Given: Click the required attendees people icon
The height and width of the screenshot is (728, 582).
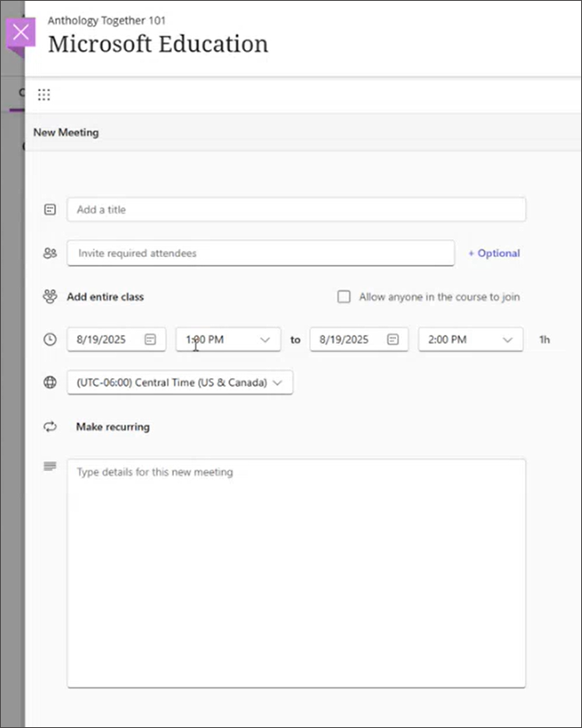Looking at the screenshot, I should click(x=49, y=253).
